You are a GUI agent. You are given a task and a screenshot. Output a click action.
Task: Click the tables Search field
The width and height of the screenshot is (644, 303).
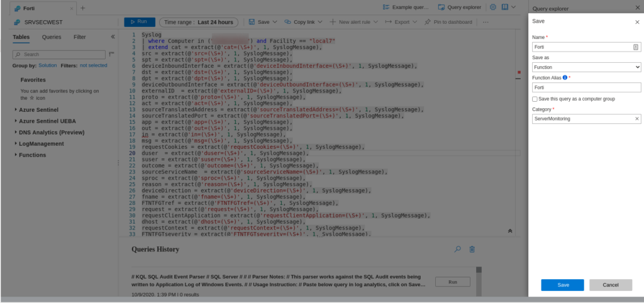(x=59, y=54)
